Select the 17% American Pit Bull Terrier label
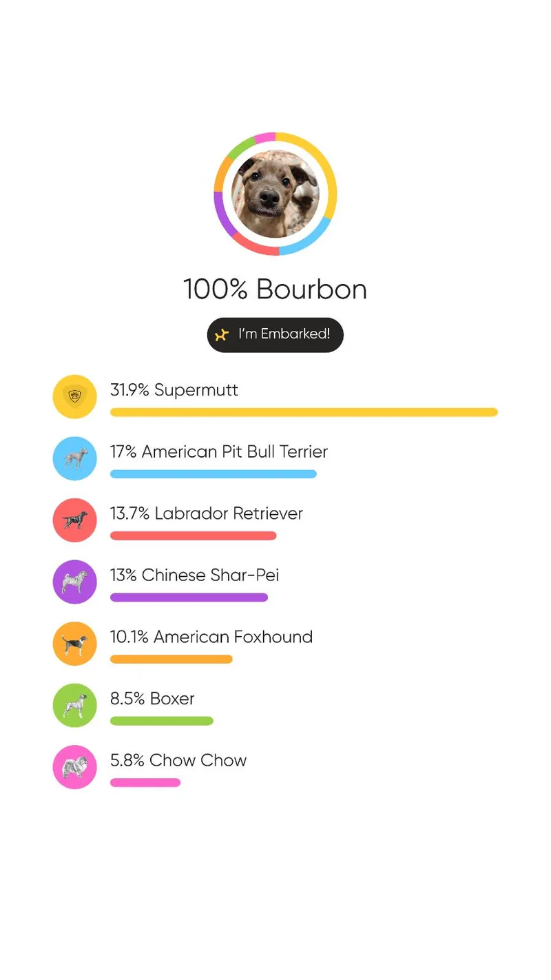The width and height of the screenshot is (551, 980). (219, 452)
